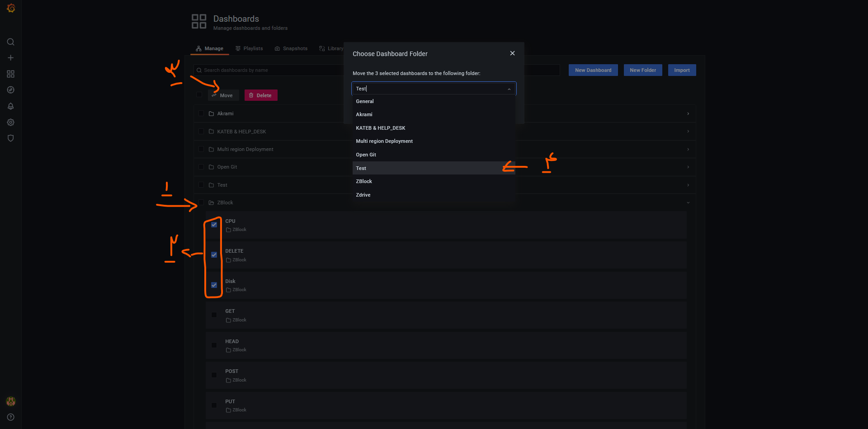
Task: Choose KATEB & HELP_DESK dropdown option
Action: (434, 128)
